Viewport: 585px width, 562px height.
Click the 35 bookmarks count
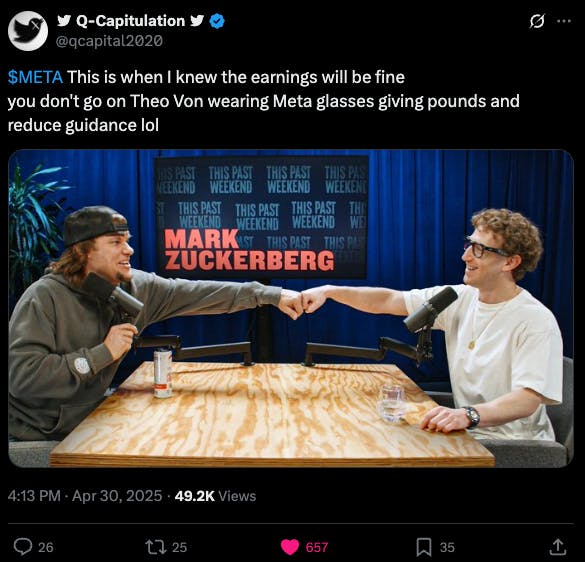447,547
